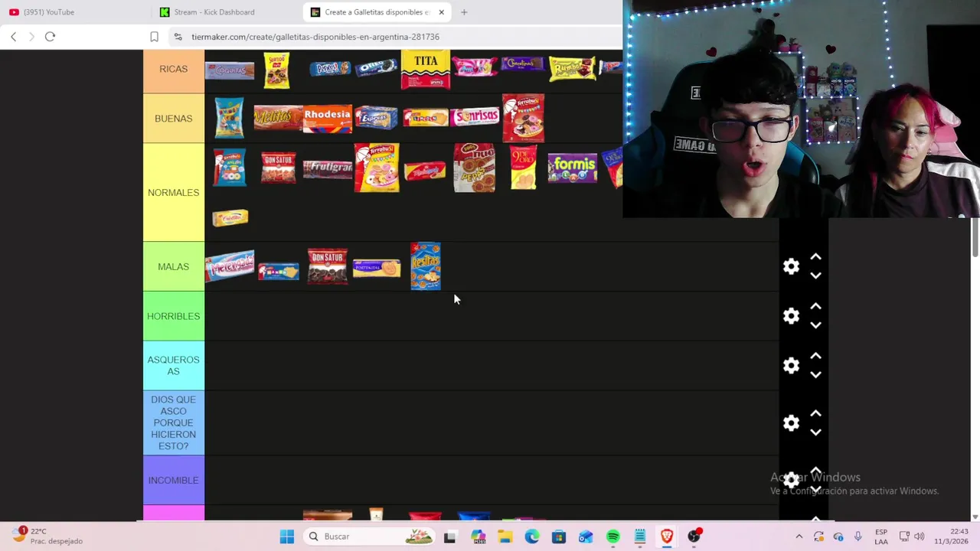Open Microsoft Store from the taskbar

[x=559, y=536]
